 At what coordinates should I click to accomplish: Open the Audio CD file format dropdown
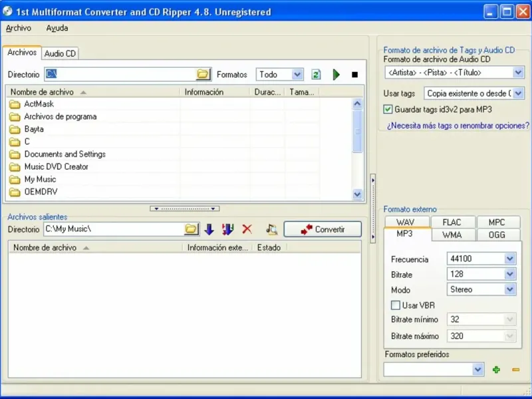(x=518, y=72)
